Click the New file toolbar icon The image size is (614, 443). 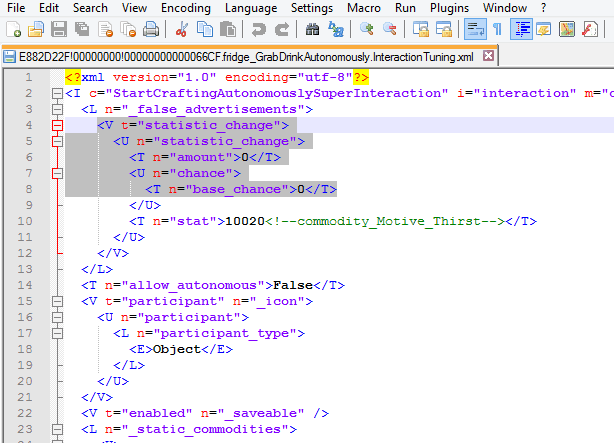tap(12, 30)
